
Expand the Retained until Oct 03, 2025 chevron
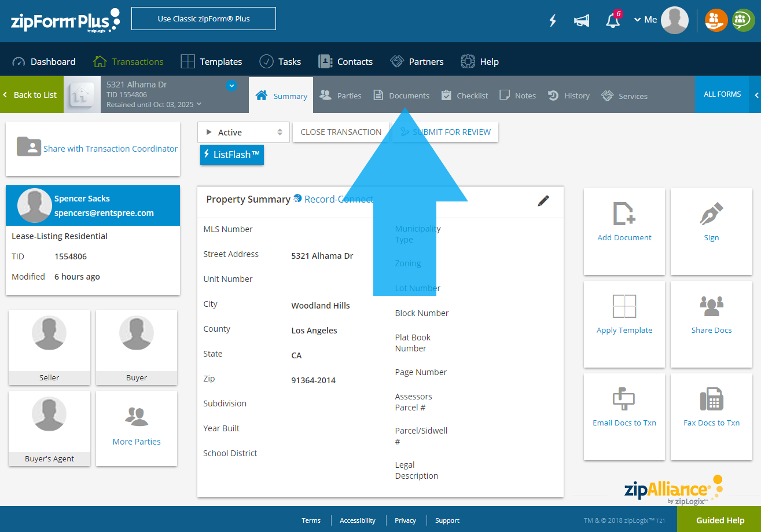point(199,104)
